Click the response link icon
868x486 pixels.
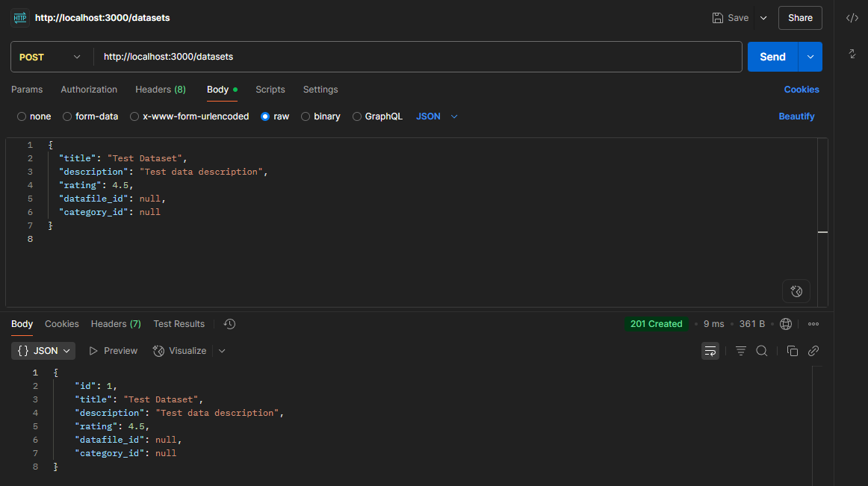(x=813, y=351)
